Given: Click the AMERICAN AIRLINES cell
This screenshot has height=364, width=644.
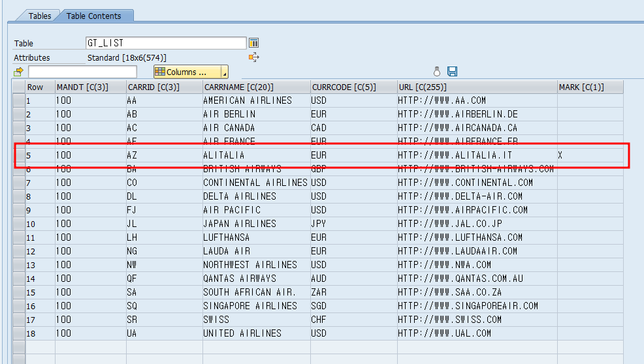Looking at the screenshot, I should [257, 100].
